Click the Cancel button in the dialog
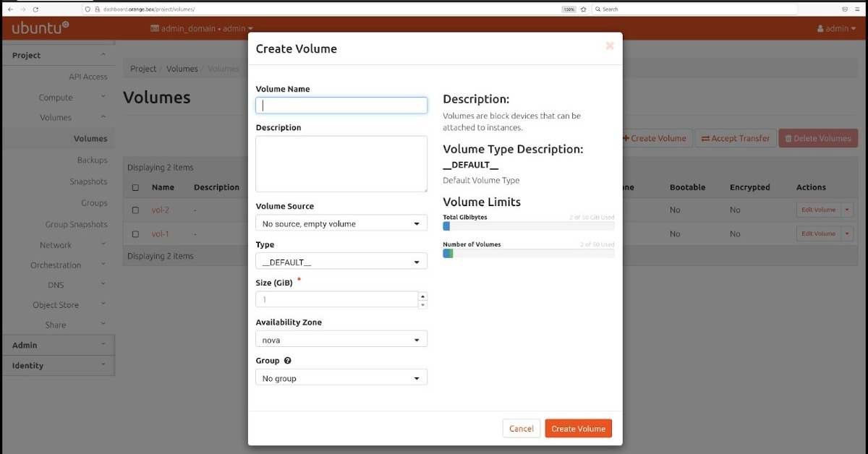This screenshot has height=454, width=868. tap(521, 428)
